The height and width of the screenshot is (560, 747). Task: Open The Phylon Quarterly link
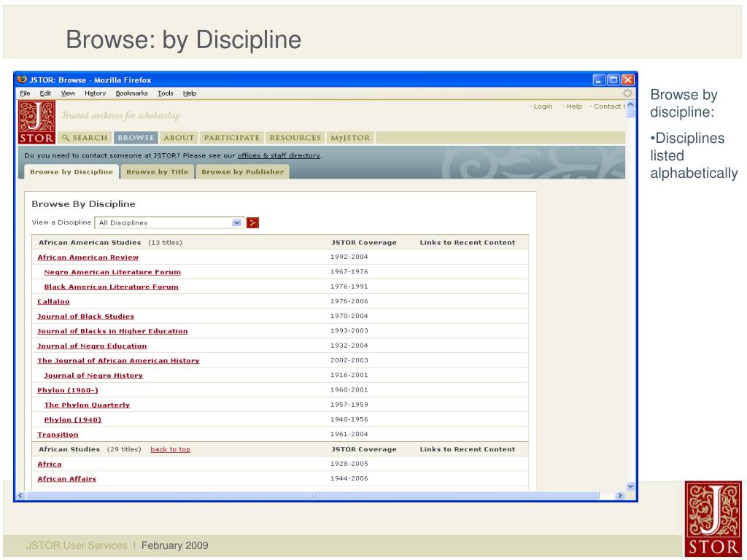87,405
